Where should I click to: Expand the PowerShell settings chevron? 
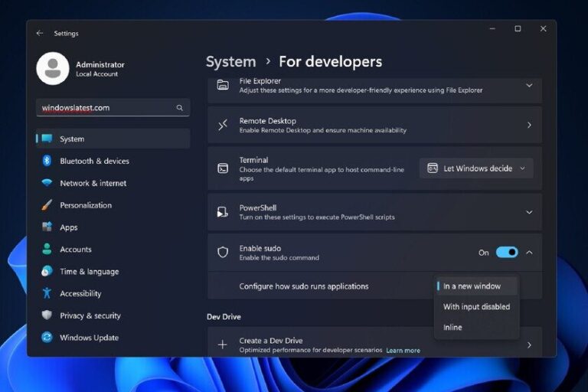(x=529, y=212)
